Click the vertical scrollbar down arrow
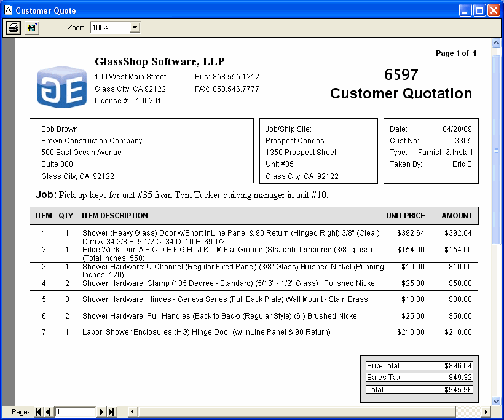Screen dimensions: 504x420 pyautogui.click(x=496, y=400)
